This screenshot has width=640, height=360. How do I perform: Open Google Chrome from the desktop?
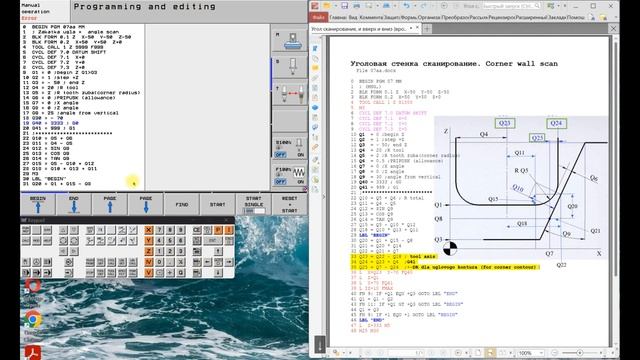(33, 321)
